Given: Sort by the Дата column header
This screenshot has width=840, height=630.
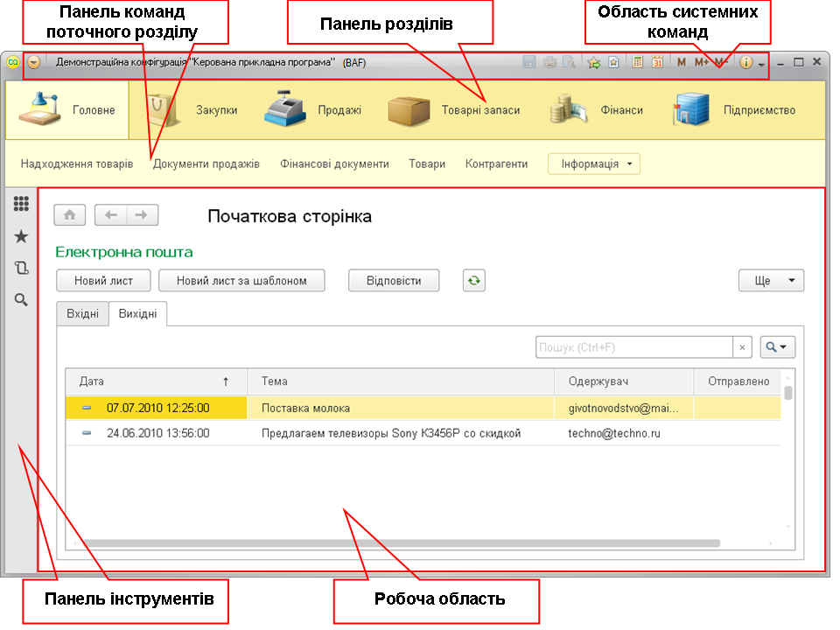Looking at the screenshot, I should (x=156, y=381).
